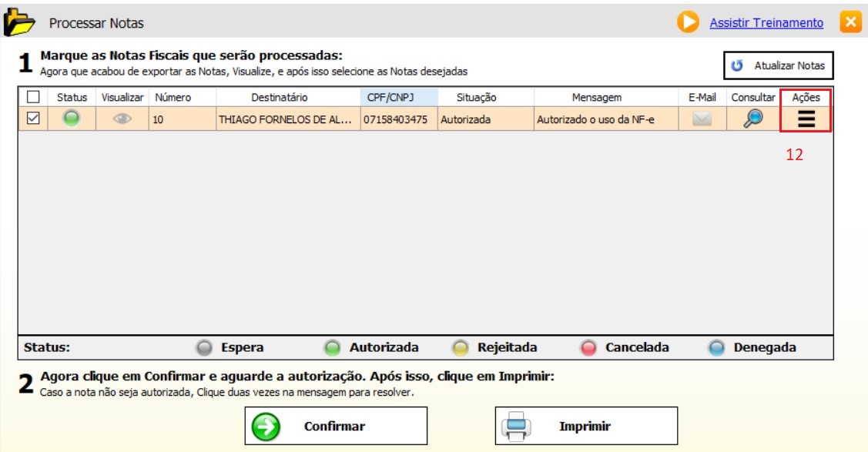Screen dimensions: 868x452
Task: Uncheck the checkbox for note number 10
Action: coord(32,119)
